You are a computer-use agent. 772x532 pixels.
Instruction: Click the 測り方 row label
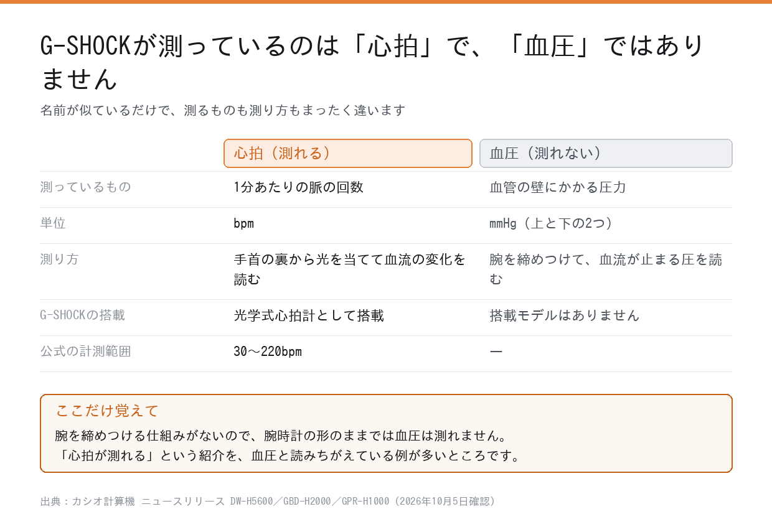click(x=59, y=259)
